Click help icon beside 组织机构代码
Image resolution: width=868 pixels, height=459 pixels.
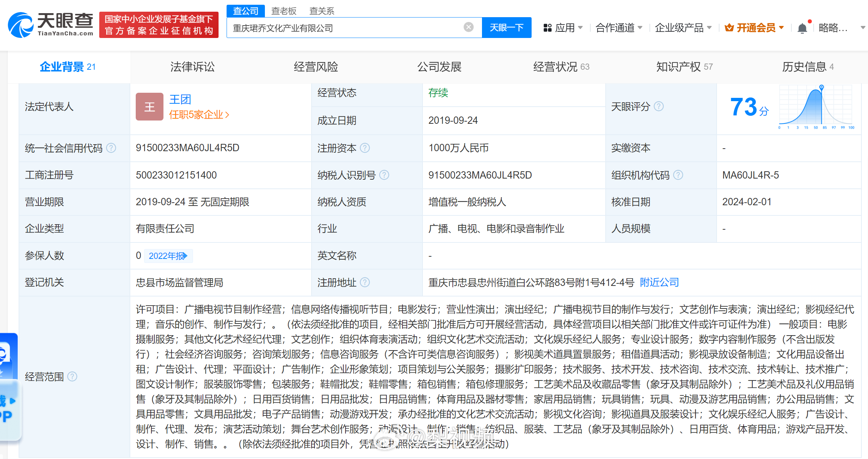click(x=678, y=175)
